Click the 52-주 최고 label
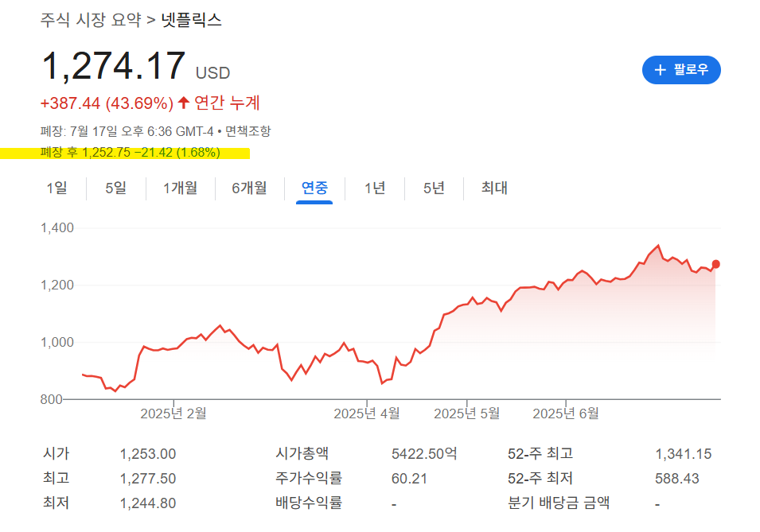Image resolution: width=760 pixels, height=532 pixels. 540,453
